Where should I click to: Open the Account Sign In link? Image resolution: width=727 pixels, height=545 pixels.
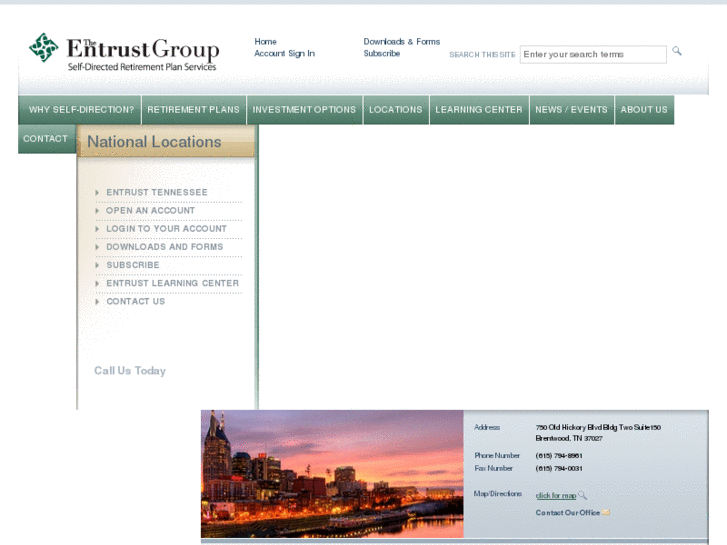tap(284, 53)
